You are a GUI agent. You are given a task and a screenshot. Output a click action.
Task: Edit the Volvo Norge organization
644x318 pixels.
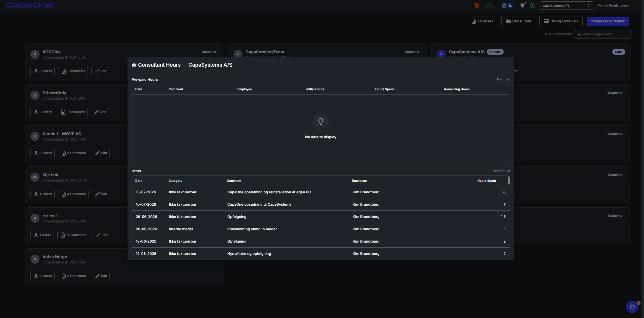(x=101, y=276)
